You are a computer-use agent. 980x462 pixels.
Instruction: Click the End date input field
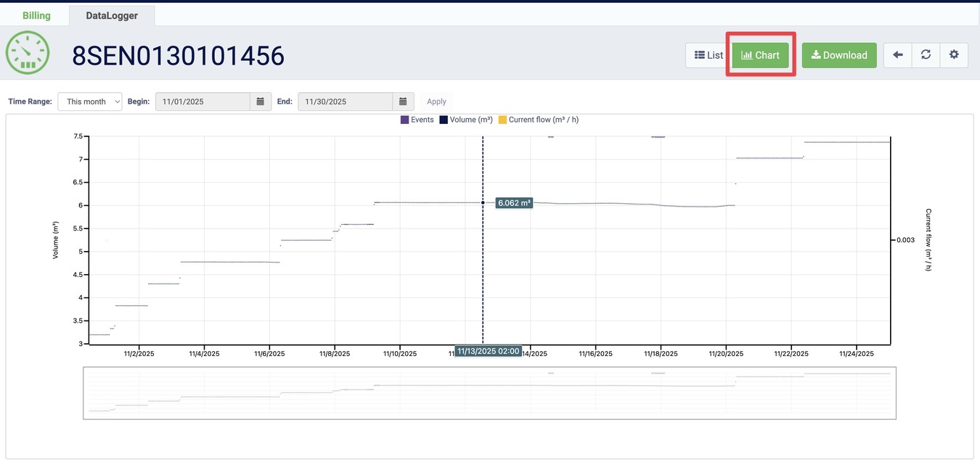[x=345, y=102]
